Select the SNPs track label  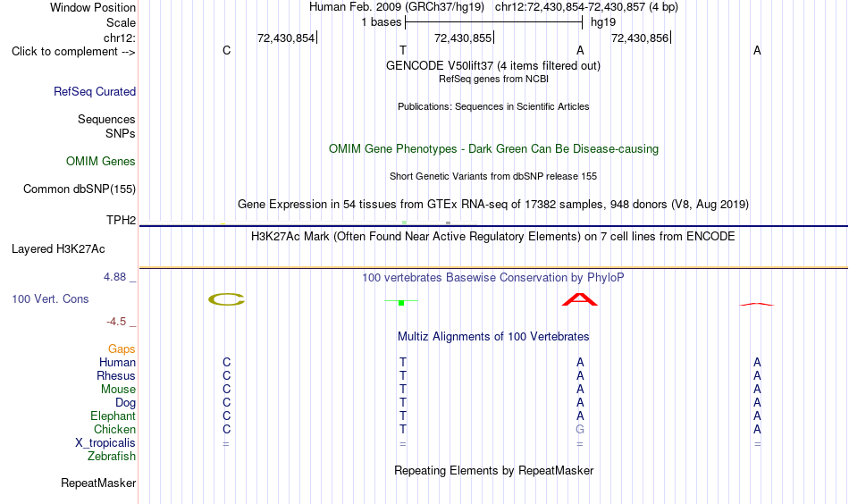coord(121,133)
